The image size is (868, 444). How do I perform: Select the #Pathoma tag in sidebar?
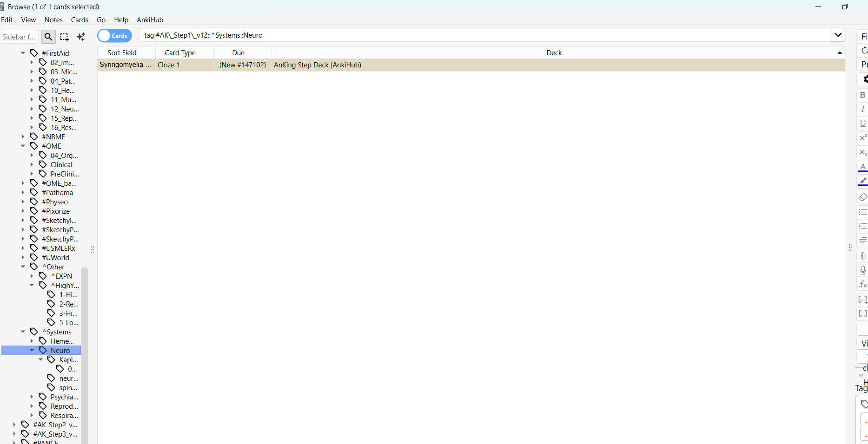tap(57, 193)
